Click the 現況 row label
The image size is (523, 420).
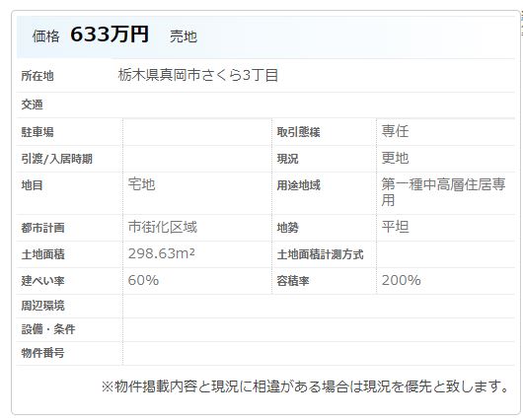[287, 159]
